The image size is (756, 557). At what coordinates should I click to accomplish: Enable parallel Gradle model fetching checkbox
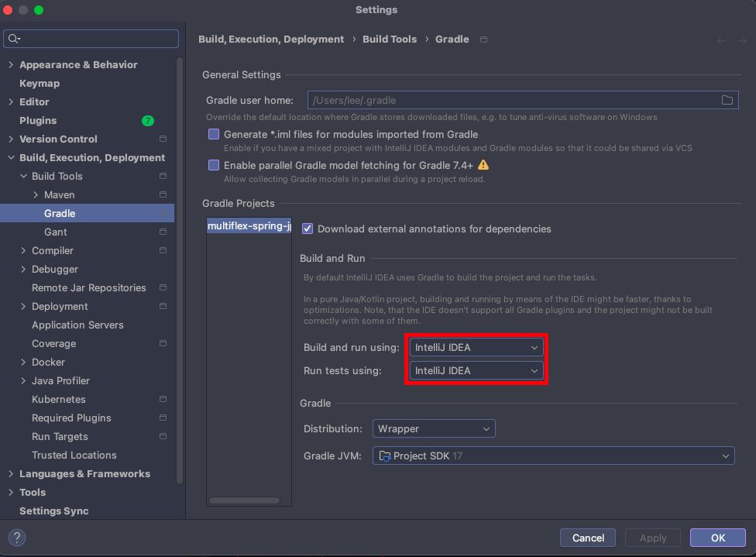pyautogui.click(x=214, y=165)
